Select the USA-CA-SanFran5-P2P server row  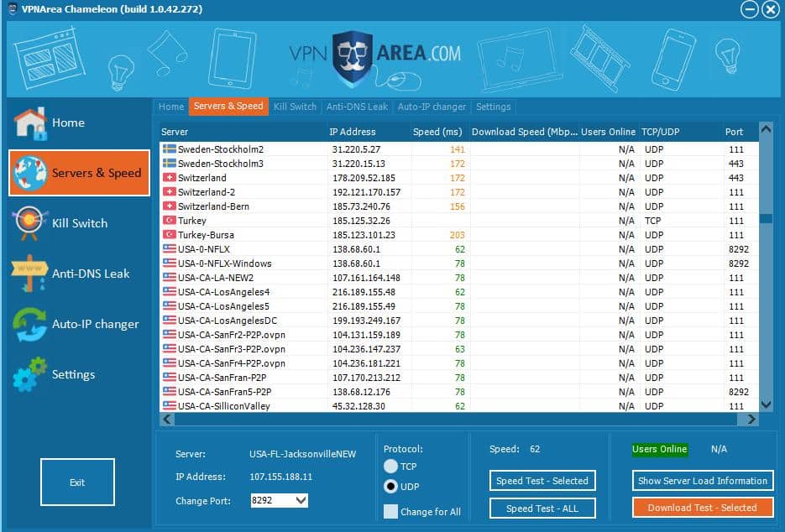pyautogui.click(x=459, y=392)
